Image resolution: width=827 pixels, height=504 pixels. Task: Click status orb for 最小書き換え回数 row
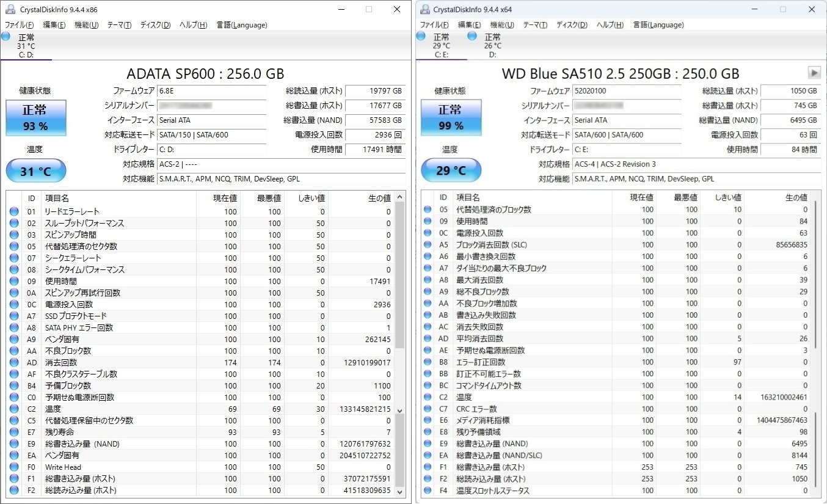tap(428, 256)
